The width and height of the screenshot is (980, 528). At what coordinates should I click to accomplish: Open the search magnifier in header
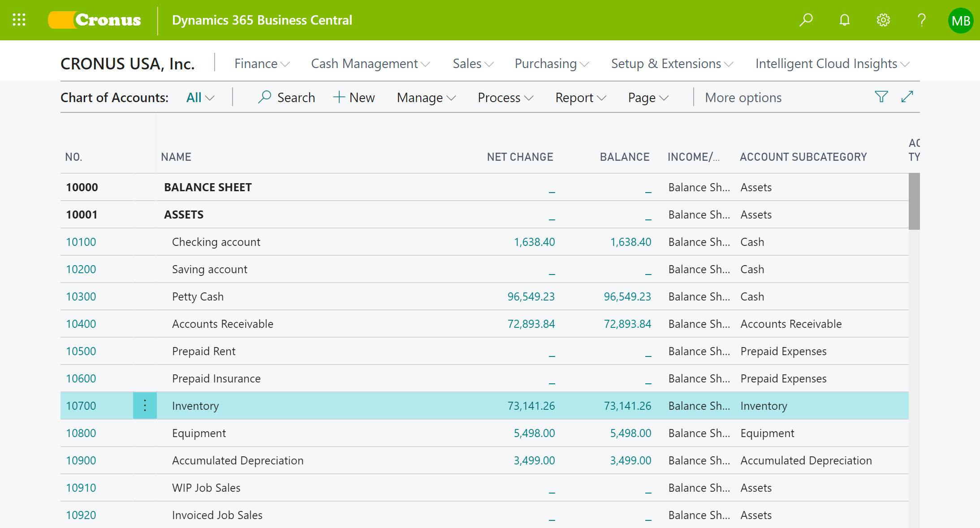(806, 20)
